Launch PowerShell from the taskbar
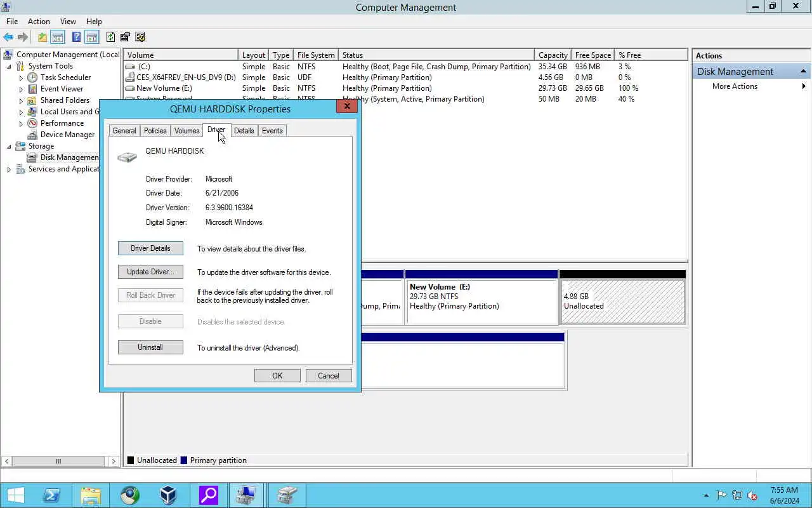 51,495
